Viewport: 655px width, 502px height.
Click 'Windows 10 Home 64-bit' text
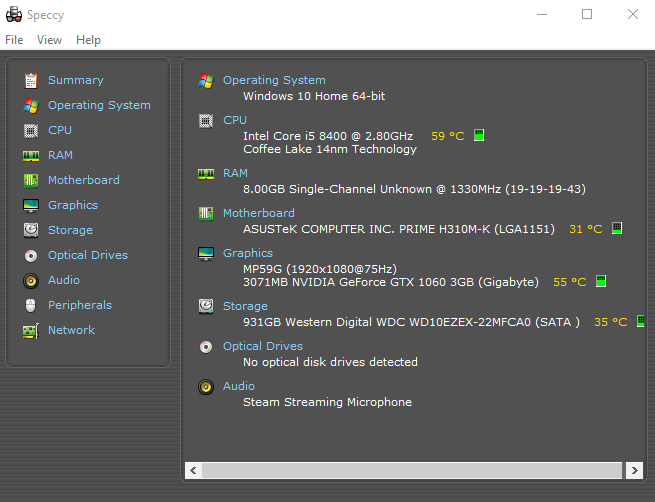pyautogui.click(x=314, y=96)
